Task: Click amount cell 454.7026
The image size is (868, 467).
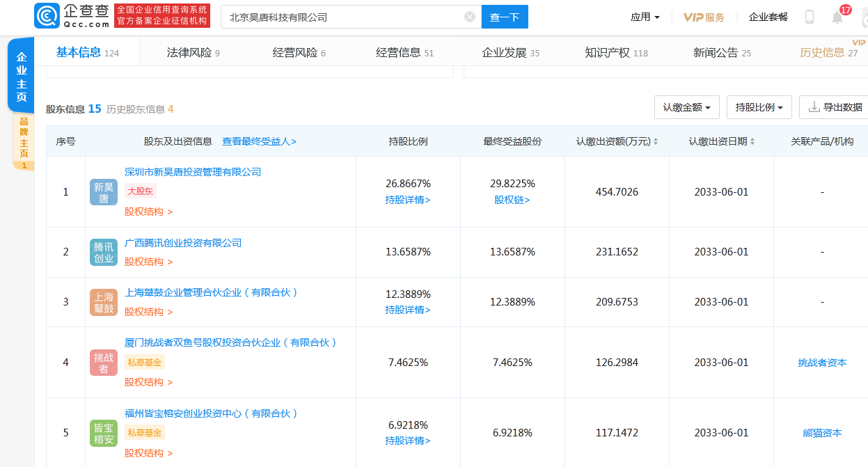Action: (617, 192)
